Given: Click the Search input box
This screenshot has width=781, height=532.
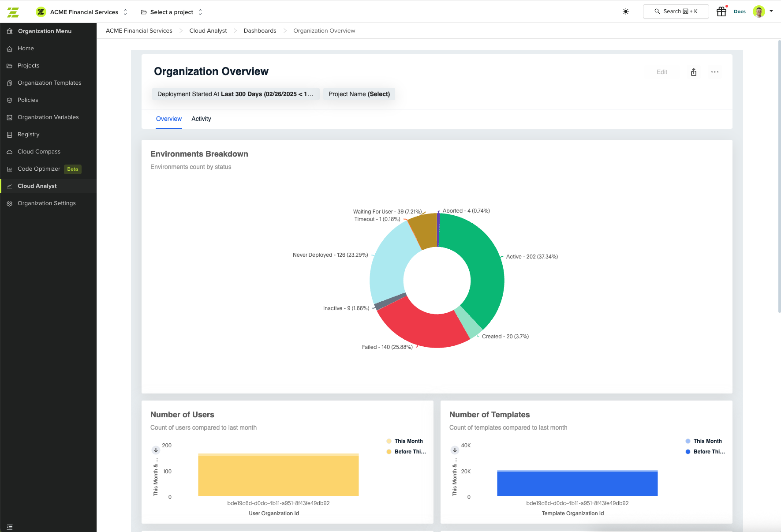Looking at the screenshot, I should pyautogui.click(x=676, y=11).
